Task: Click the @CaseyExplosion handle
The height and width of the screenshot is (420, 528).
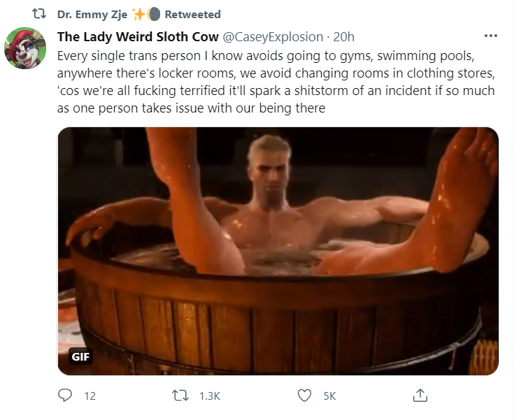Action: (x=273, y=36)
